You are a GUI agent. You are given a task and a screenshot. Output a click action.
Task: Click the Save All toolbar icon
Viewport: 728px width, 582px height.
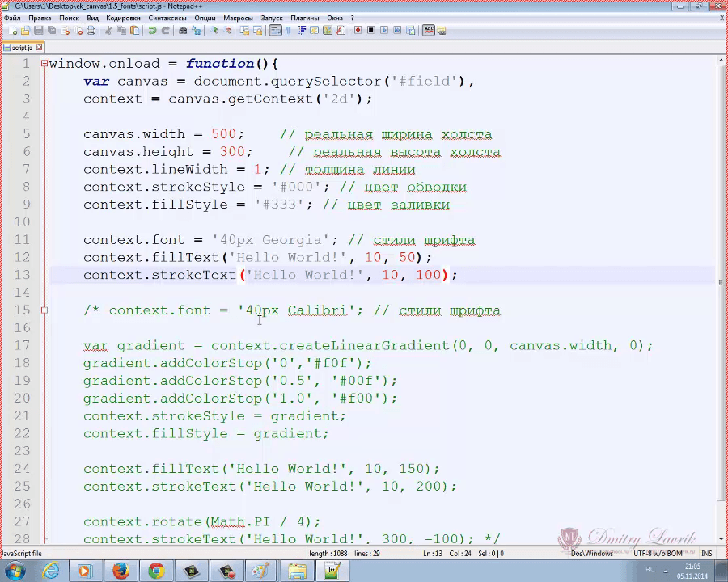click(52, 31)
